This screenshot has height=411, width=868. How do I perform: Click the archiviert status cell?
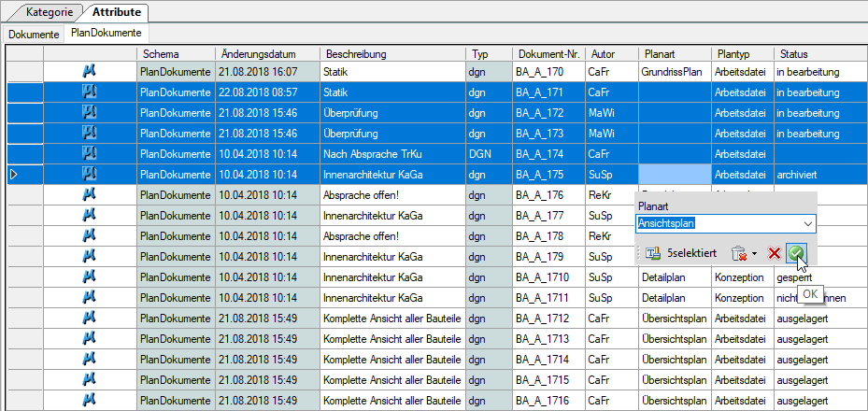point(820,174)
